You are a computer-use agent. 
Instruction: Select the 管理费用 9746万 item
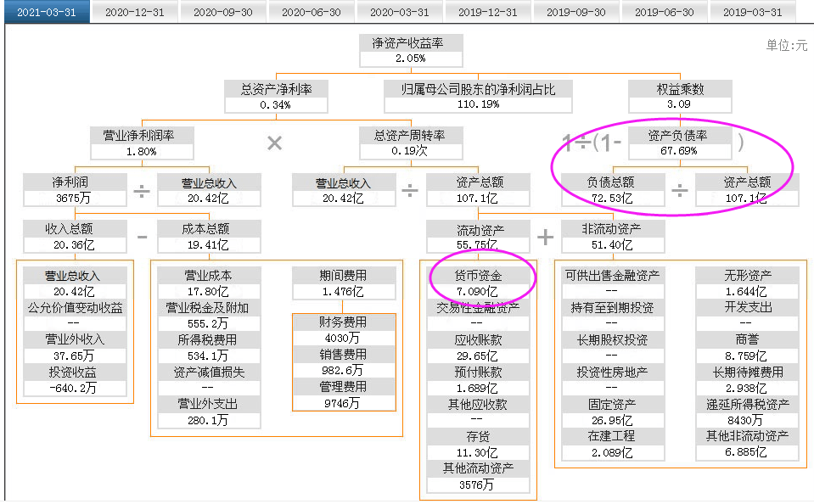[x=344, y=395]
